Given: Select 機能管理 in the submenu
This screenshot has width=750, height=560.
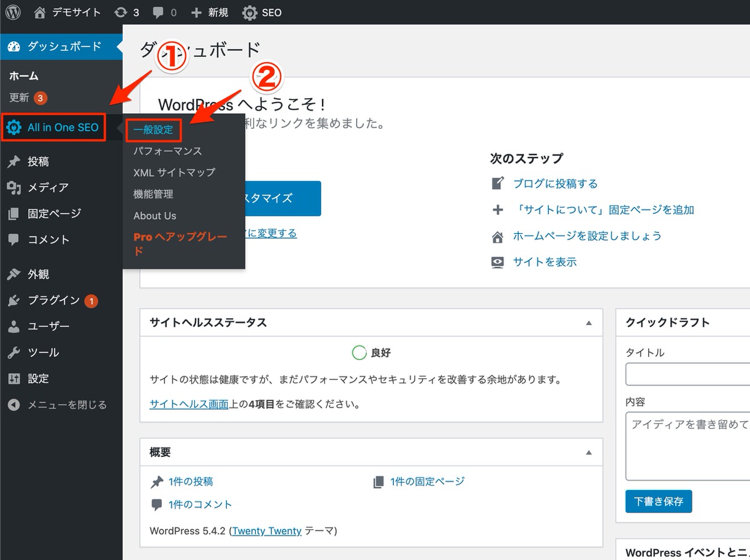Looking at the screenshot, I should pos(153,194).
